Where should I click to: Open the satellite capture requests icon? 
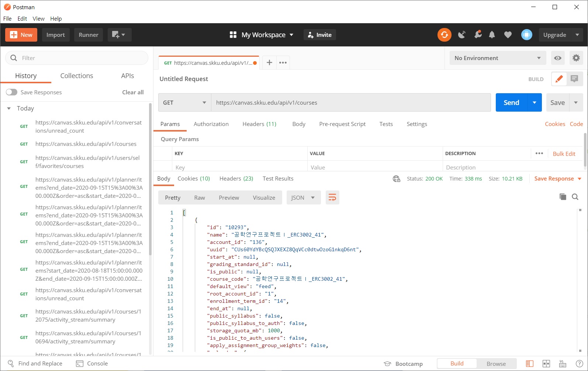461,35
